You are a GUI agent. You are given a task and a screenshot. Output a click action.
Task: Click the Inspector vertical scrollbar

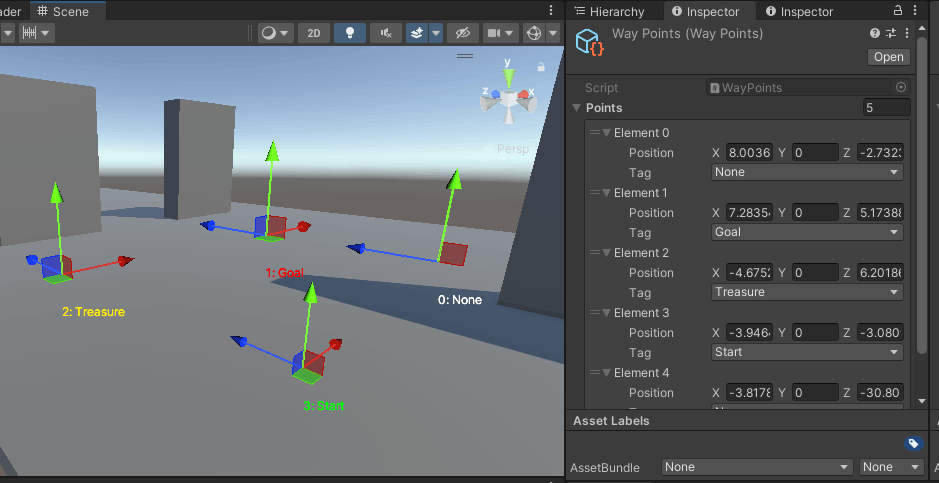[922, 198]
